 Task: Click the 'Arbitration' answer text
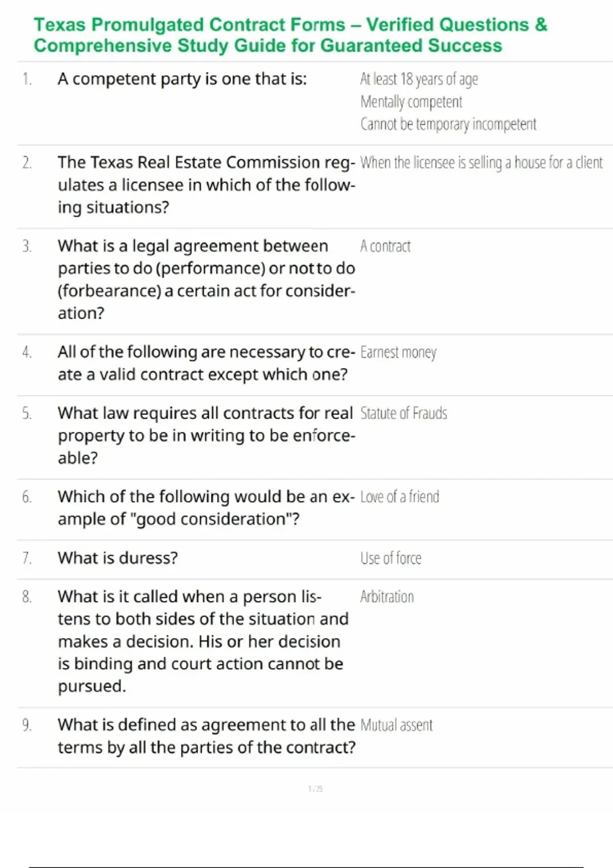coord(387,596)
